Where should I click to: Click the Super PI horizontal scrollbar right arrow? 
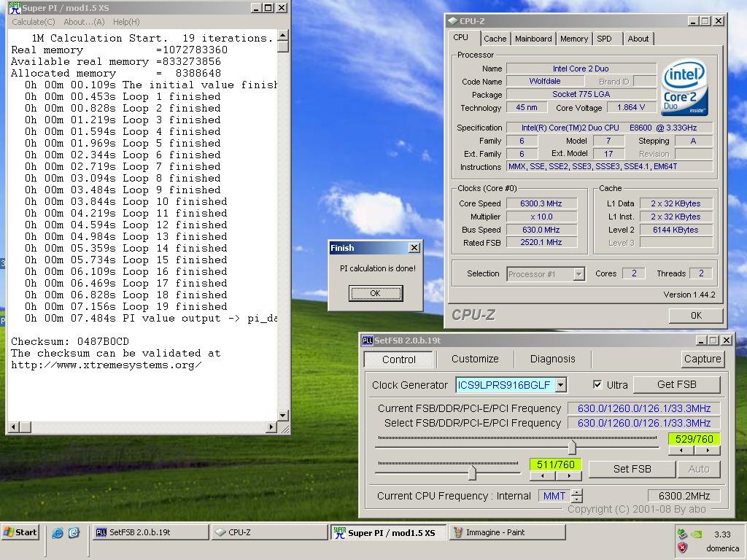tap(271, 427)
